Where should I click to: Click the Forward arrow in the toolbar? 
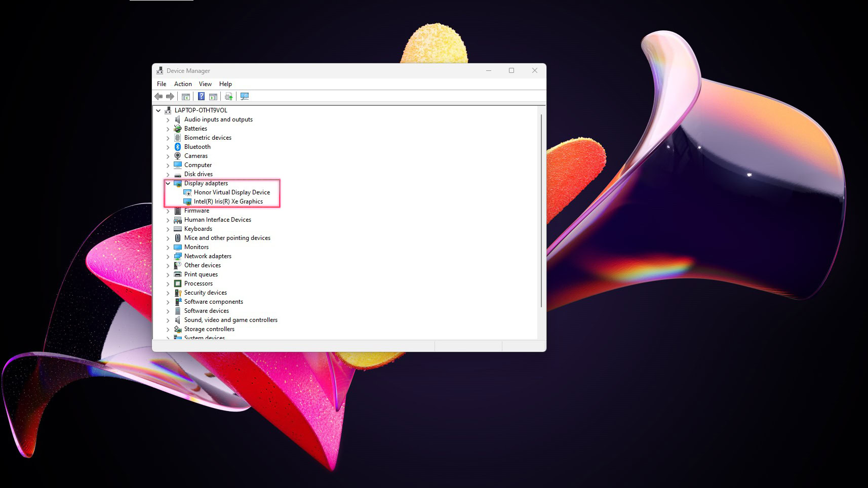coord(170,97)
